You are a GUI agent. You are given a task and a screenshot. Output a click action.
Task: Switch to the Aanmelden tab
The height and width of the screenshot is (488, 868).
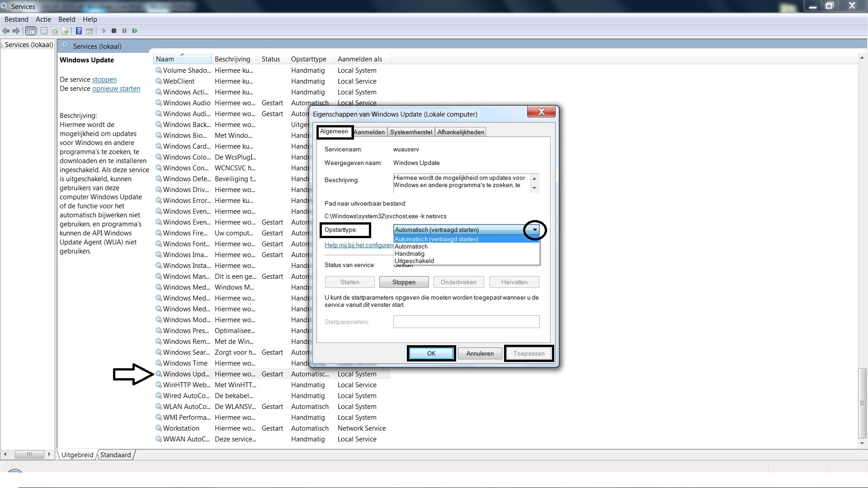(x=369, y=132)
